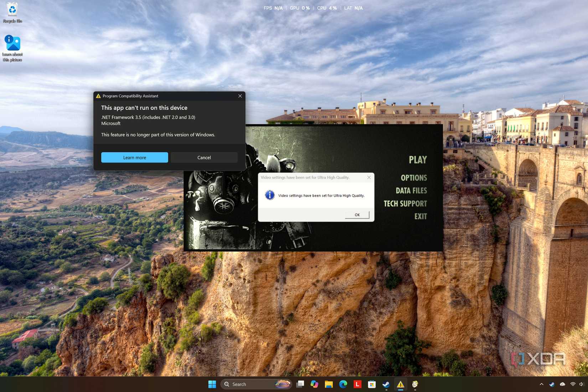The width and height of the screenshot is (588, 392).
Task: Select TECH SUPPORT in the launcher
Action: (x=405, y=203)
